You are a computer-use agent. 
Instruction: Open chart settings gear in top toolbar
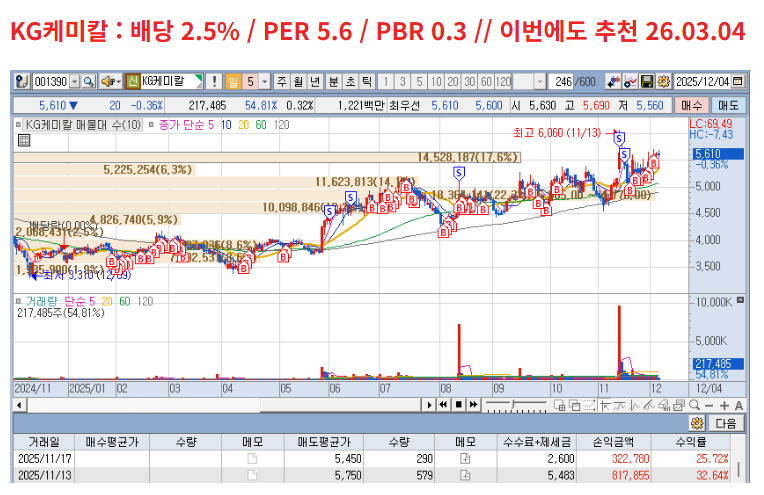coord(663,81)
